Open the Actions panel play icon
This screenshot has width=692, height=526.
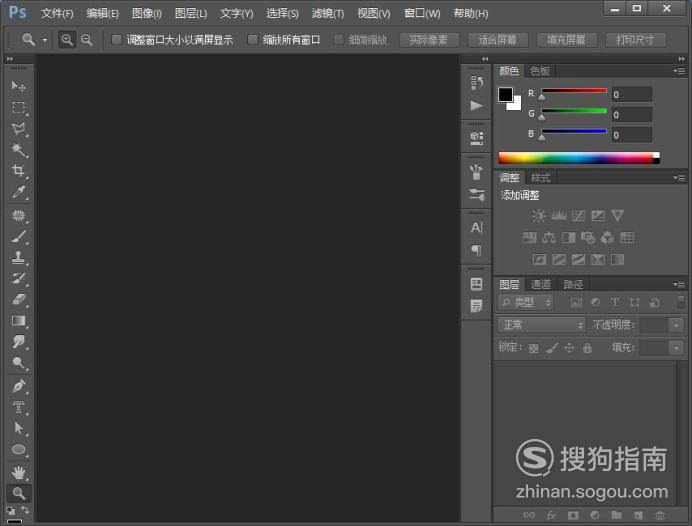(476, 105)
